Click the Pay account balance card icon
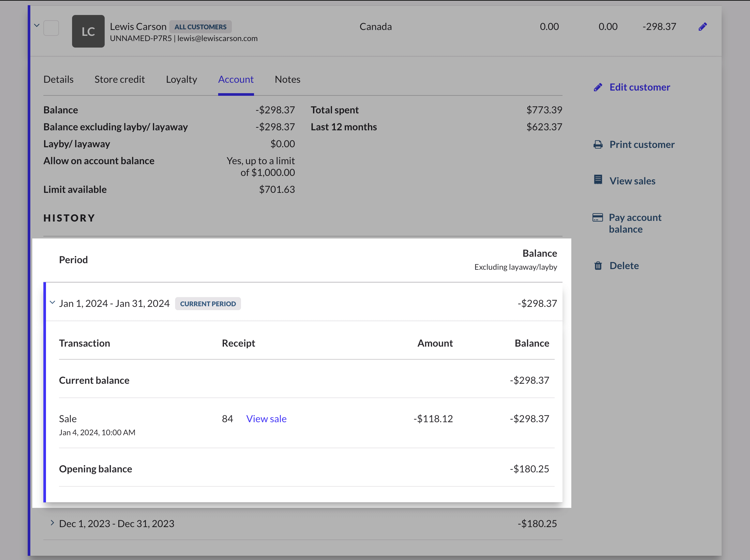The height and width of the screenshot is (560, 750). pyautogui.click(x=597, y=217)
